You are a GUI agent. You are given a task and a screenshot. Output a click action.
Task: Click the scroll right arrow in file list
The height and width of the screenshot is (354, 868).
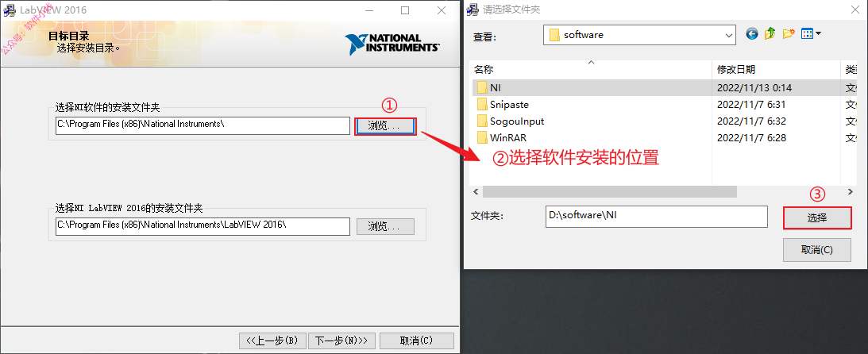pyautogui.click(x=851, y=191)
